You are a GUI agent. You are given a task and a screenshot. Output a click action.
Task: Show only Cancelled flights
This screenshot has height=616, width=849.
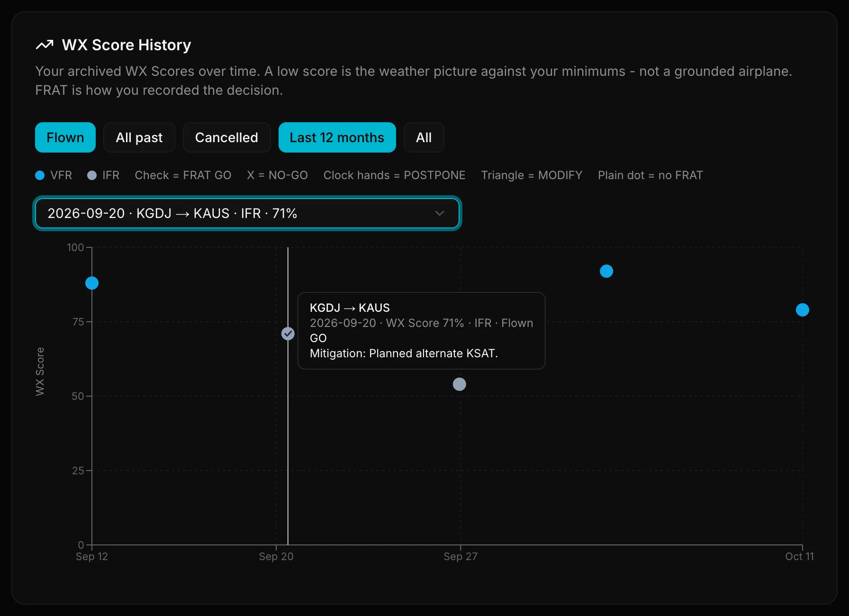pyautogui.click(x=226, y=137)
